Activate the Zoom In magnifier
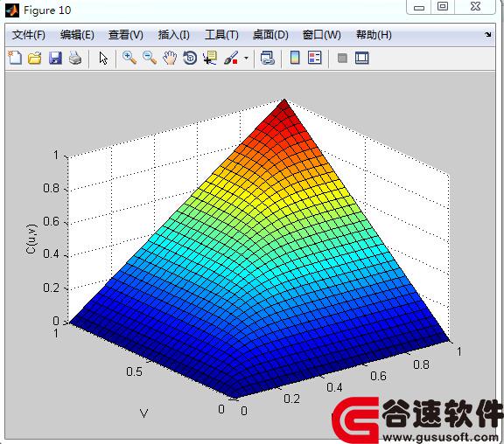Image resolution: width=504 pixels, height=444 pixels. pyautogui.click(x=129, y=58)
